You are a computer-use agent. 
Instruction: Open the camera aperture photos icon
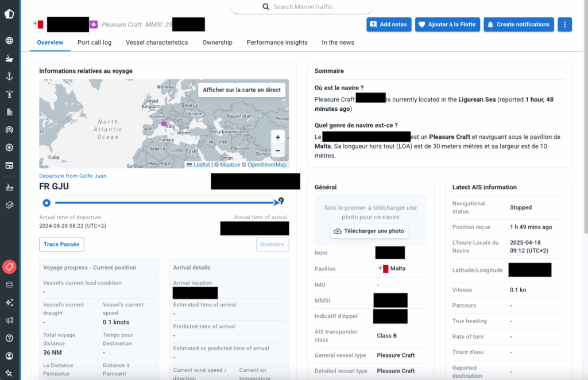9,148
